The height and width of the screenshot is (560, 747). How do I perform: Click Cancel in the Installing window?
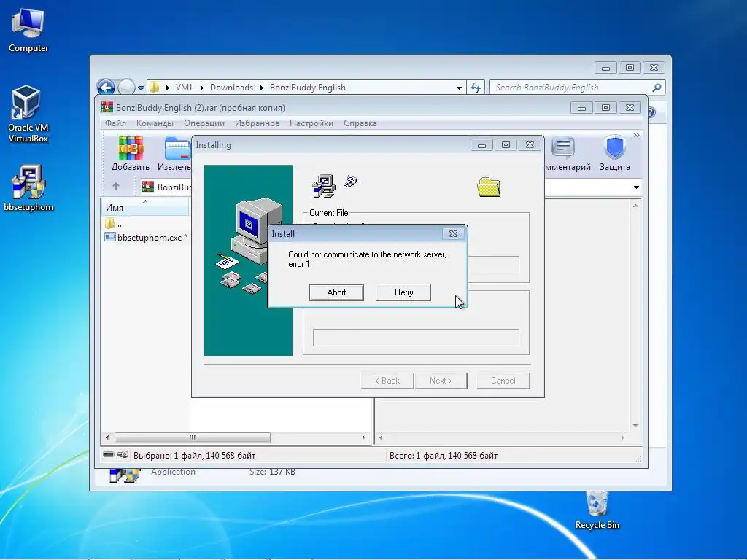[x=503, y=381]
